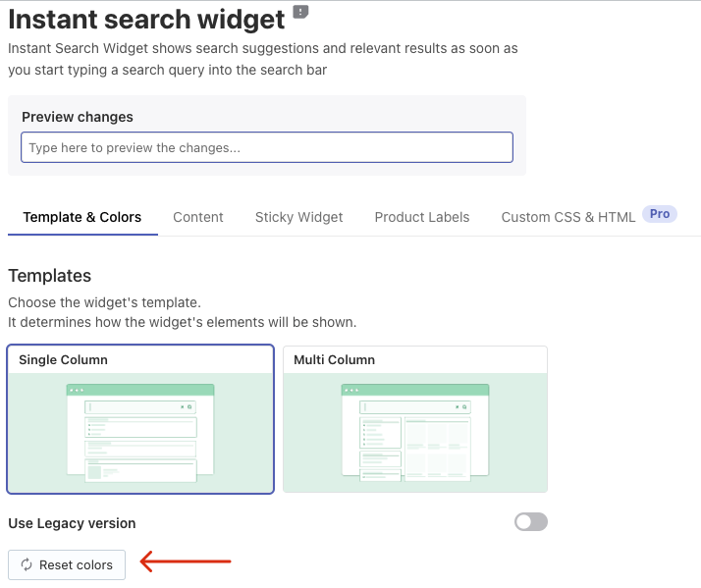
Task: Click the comment icon beside the page title
Action: coord(300,13)
